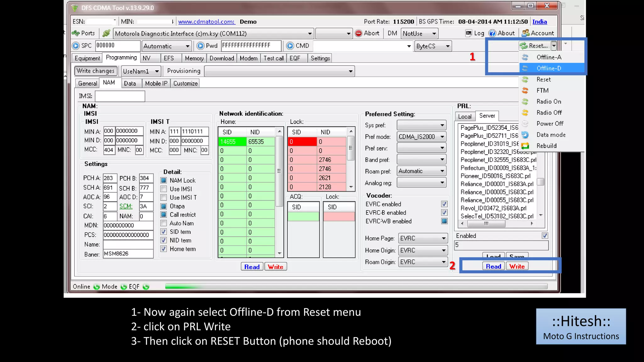Enable the Auto Nam checkbox
The height and width of the screenshot is (362, 644).
tap(164, 223)
